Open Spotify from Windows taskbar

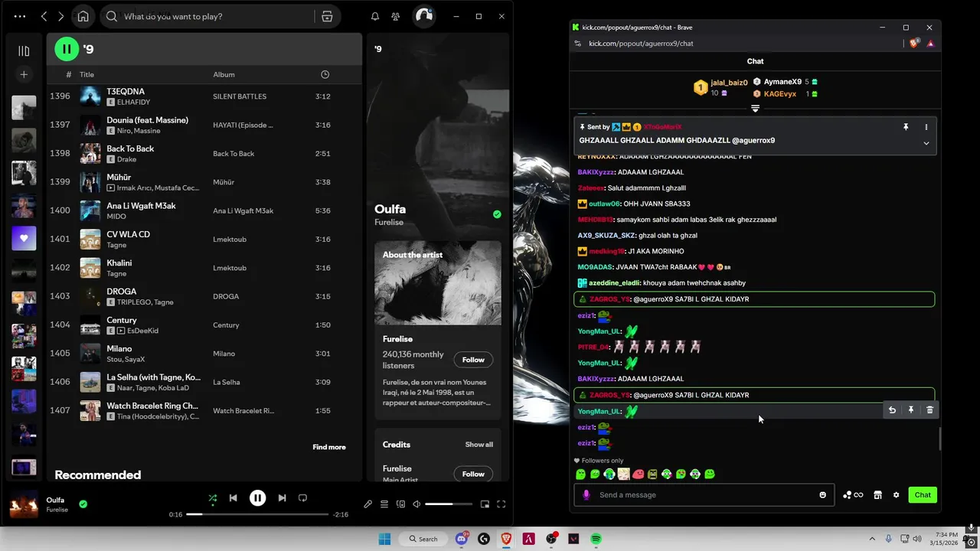coord(596,539)
